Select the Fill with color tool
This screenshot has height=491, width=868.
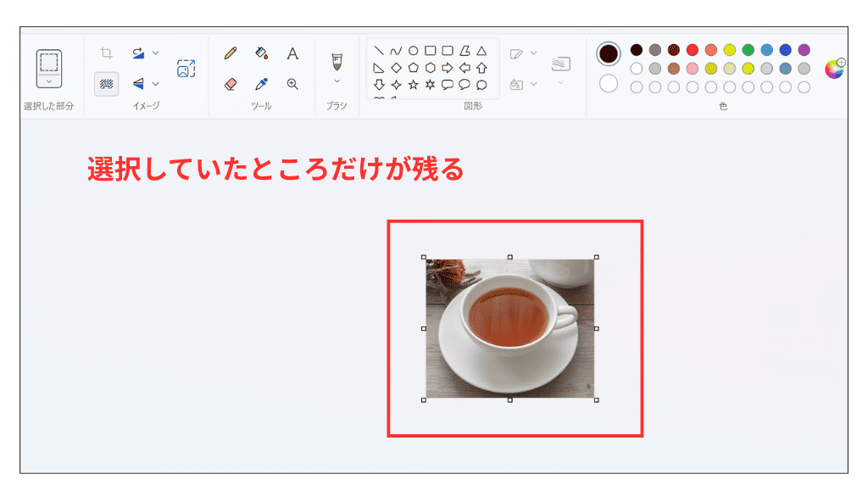(260, 54)
